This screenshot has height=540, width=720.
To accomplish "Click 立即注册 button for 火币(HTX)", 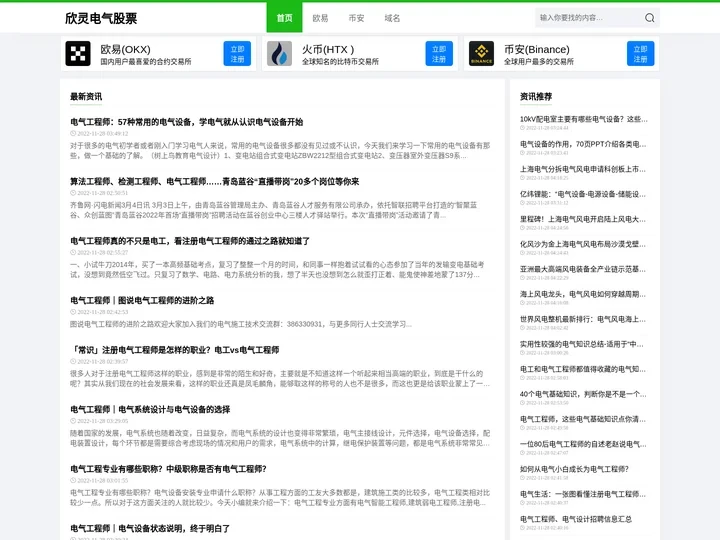I will 439,54.
